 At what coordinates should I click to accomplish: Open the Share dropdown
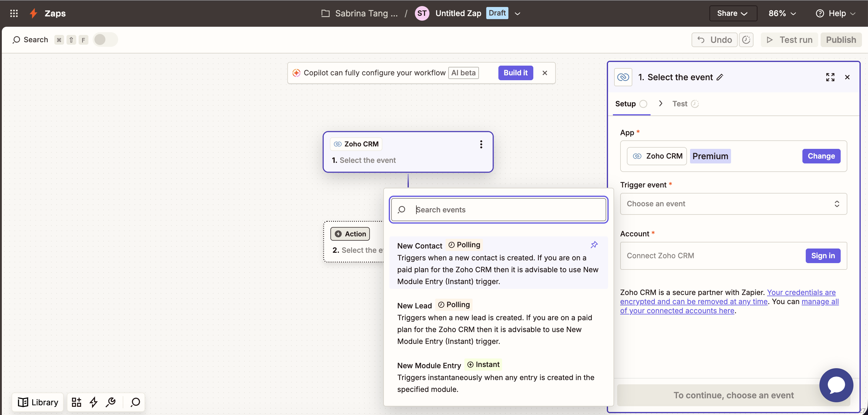pyautogui.click(x=733, y=13)
